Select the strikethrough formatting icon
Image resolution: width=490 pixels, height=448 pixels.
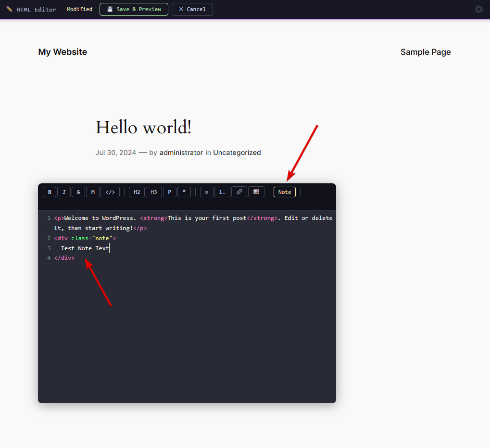[78, 192]
